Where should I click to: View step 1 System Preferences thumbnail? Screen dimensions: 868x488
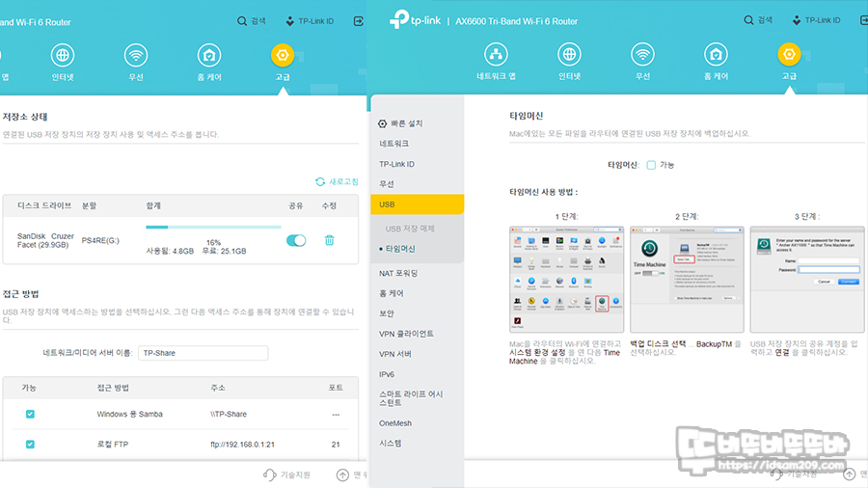coord(566,280)
